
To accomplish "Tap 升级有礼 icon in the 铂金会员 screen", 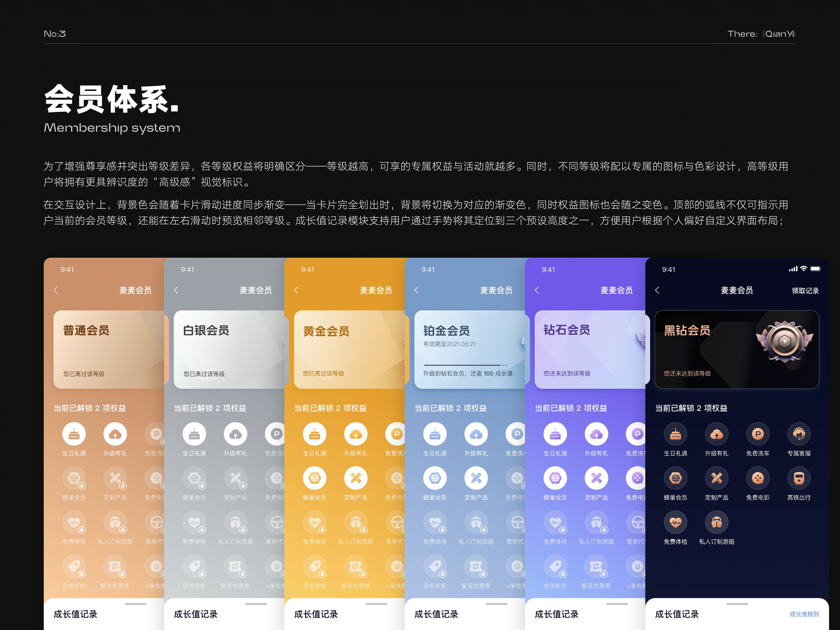I will [476, 434].
